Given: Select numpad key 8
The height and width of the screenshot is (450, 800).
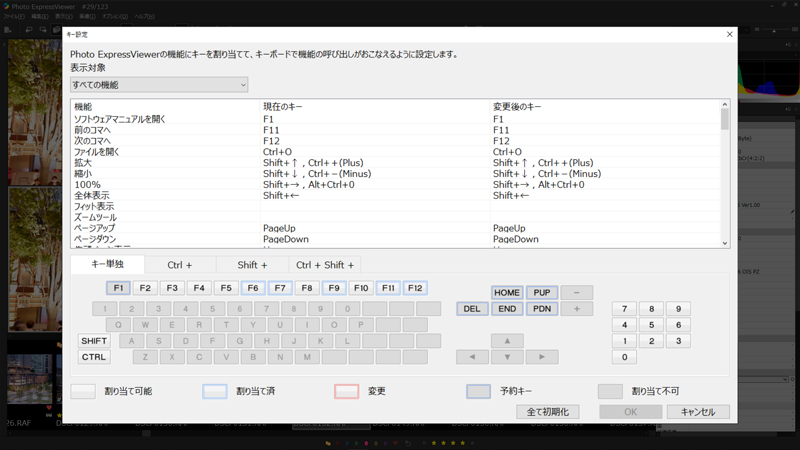Looking at the screenshot, I should [652, 309].
